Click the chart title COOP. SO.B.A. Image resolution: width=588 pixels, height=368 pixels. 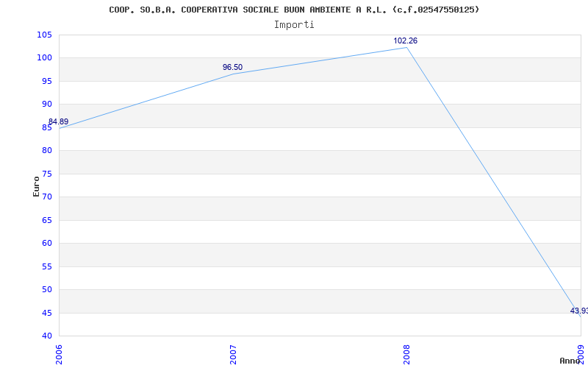[x=294, y=10]
